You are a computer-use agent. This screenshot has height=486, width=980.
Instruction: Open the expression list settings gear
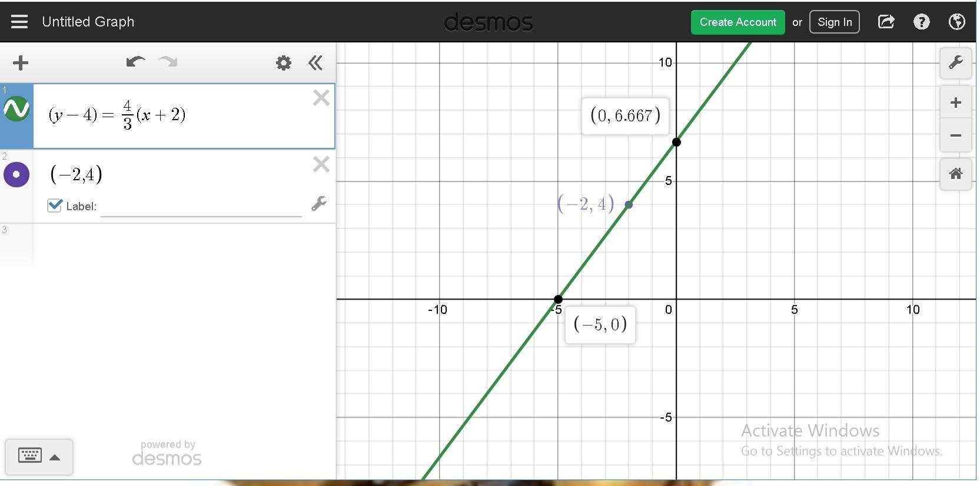(x=284, y=63)
